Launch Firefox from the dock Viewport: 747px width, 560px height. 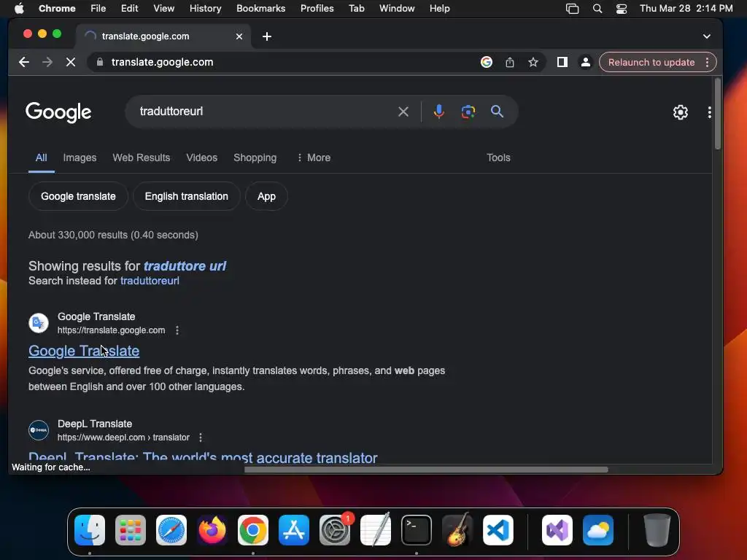(x=212, y=530)
